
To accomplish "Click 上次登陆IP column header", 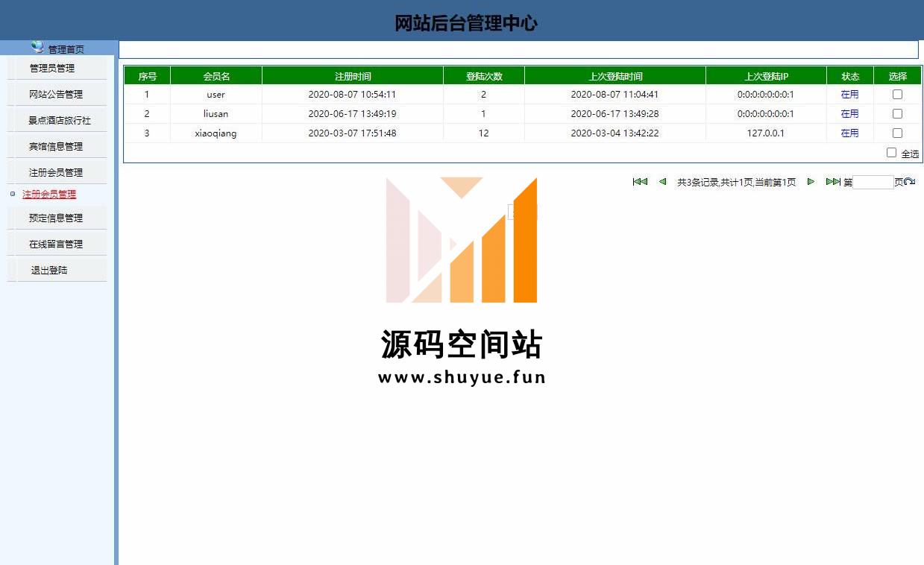I will pyautogui.click(x=766, y=76).
